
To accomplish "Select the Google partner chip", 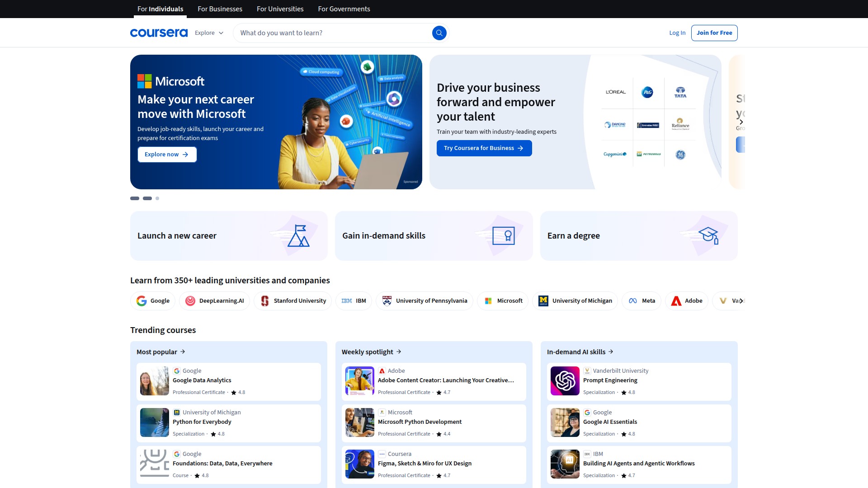I will [153, 301].
